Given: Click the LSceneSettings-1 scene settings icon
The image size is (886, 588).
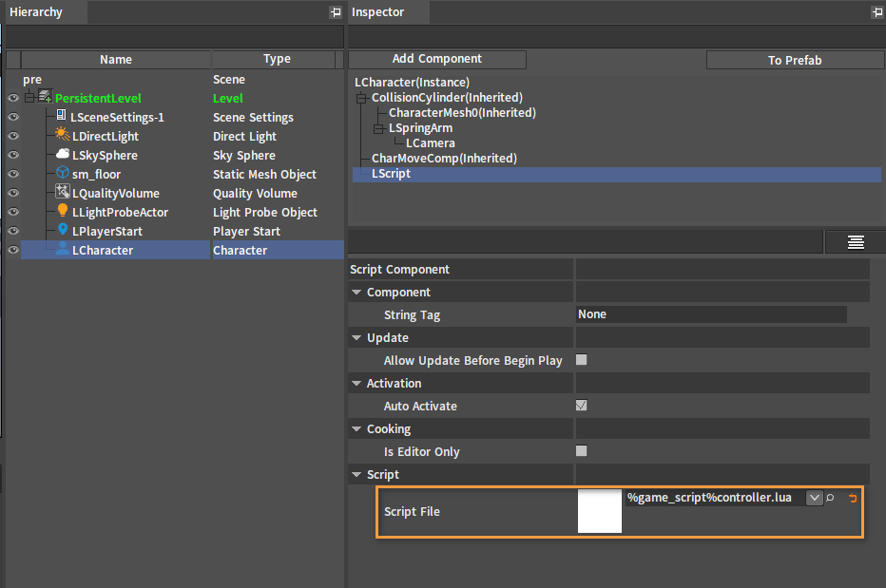Looking at the screenshot, I should (x=62, y=116).
